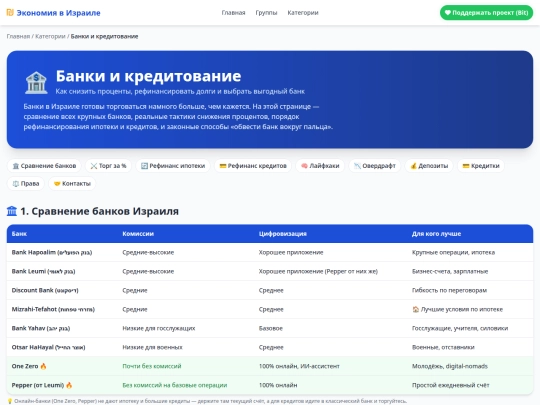Click the Молодёжь, digital-nomads cell
This screenshot has width=540, height=405.
coord(450,366)
